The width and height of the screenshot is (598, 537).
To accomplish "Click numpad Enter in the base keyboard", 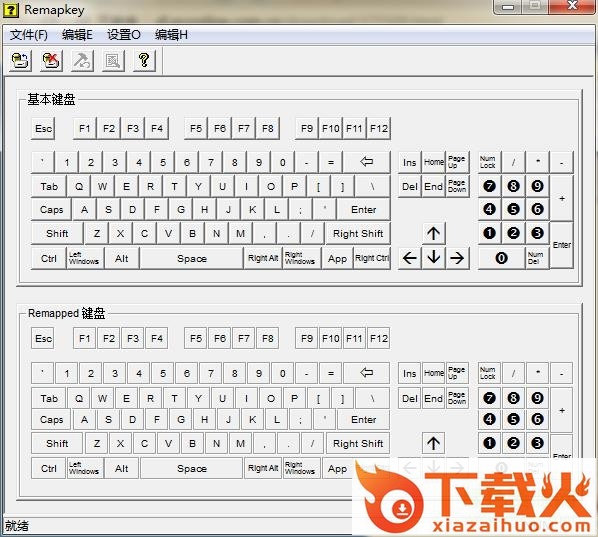I will tap(562, 245).
